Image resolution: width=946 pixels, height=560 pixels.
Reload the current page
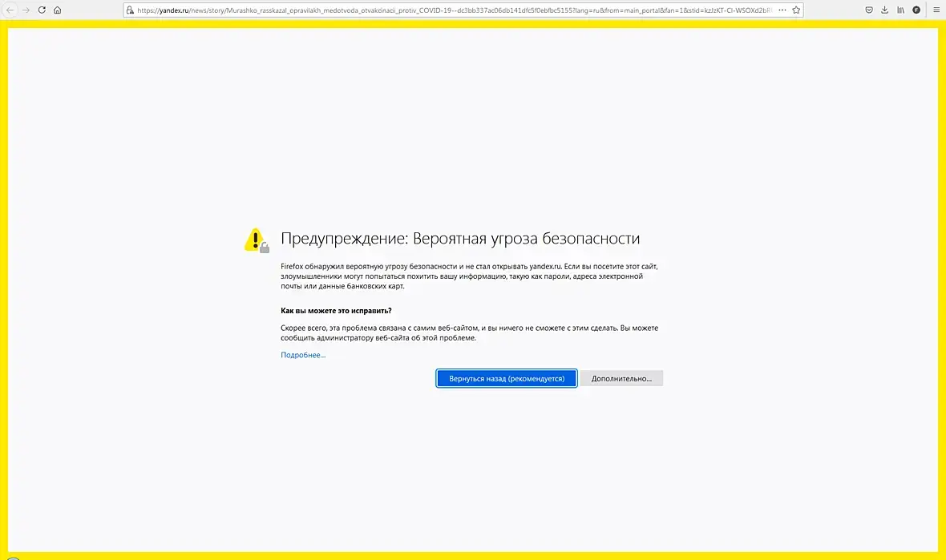(42, 10)
